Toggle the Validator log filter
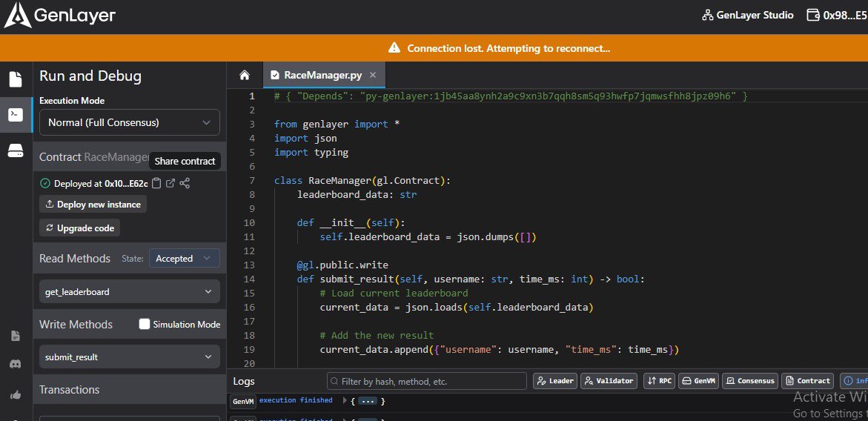 pyautogui.click(x=609, y=381)
